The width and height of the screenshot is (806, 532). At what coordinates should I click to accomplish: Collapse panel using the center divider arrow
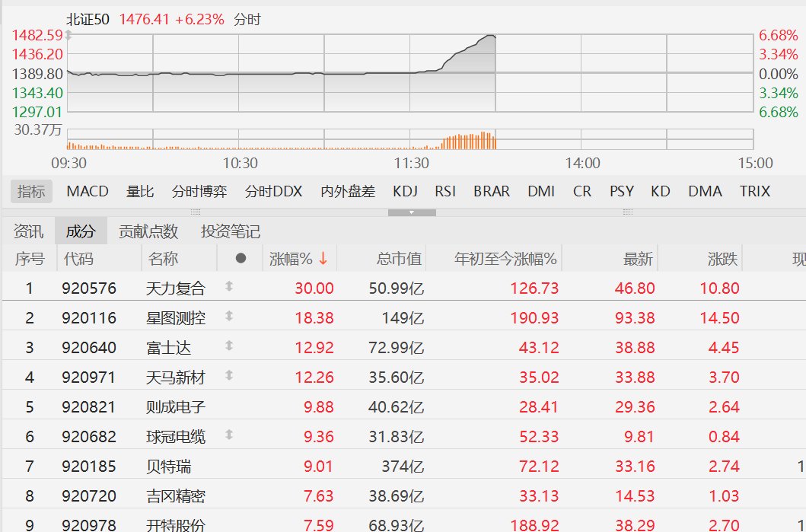pyautogui.click(x=412, y=212)
